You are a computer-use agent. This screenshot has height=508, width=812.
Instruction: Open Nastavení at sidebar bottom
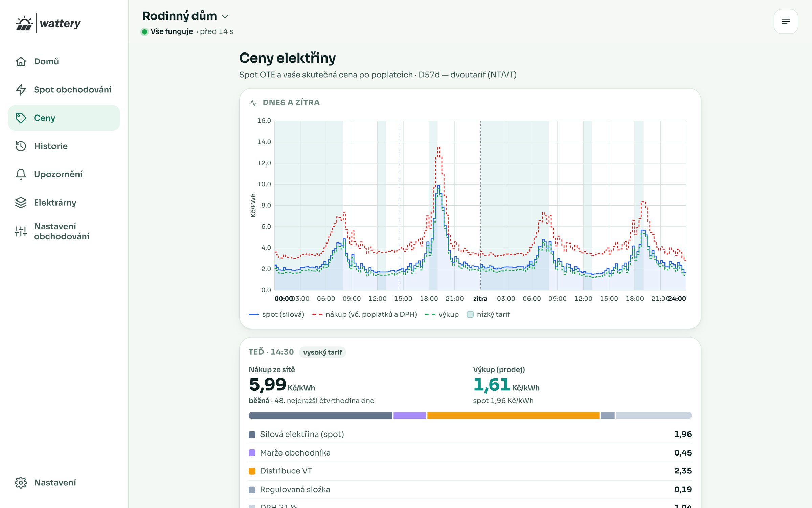pos(64,483)
